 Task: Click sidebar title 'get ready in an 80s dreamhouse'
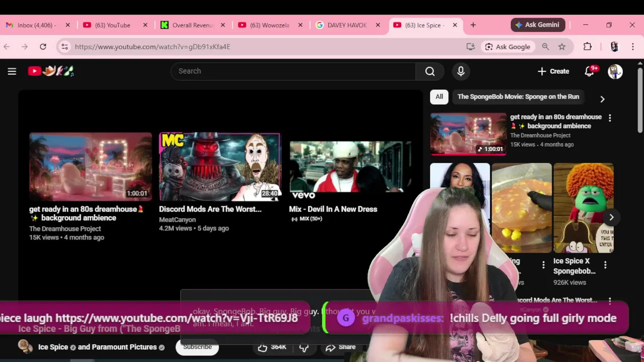coord(556,121)
